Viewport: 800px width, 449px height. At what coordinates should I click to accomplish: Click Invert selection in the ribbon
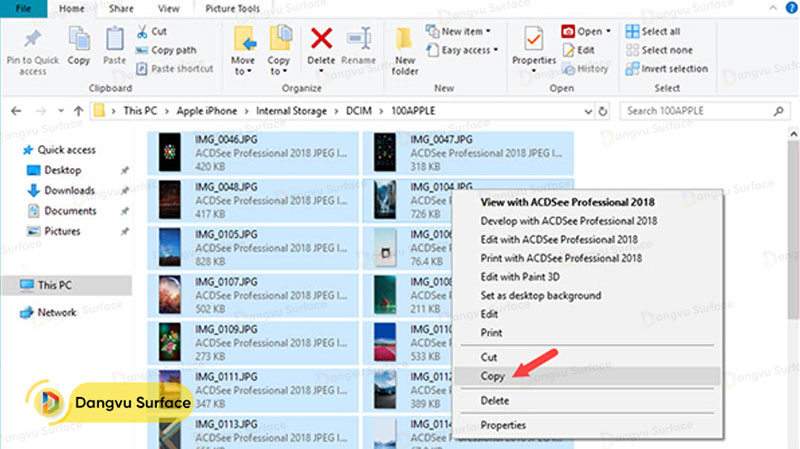[667, 68]
